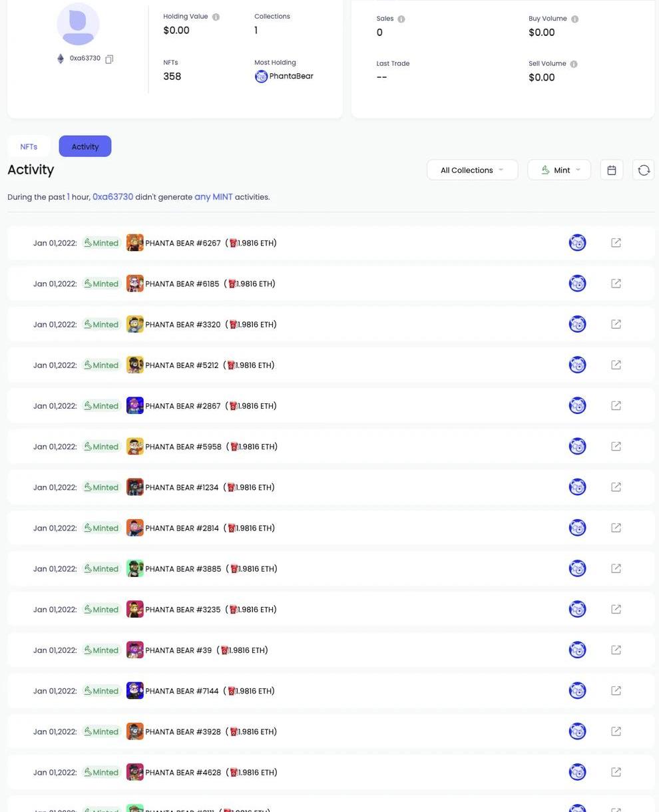659x812 pixels.
Task: Open external link for PHANTA BEAR #4628
Action: click(x=616, y=772)
